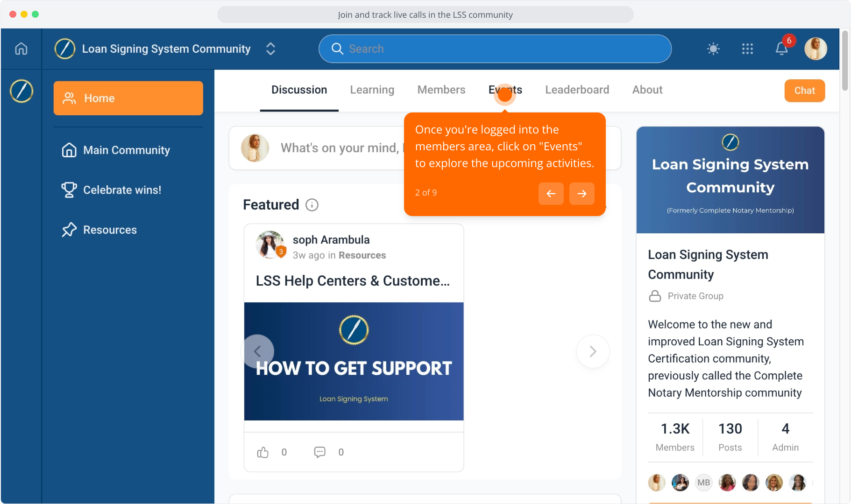Click the page vertical scrollbar
The width and height of the screenshot is (851, 504).
[x=844, y=61]
